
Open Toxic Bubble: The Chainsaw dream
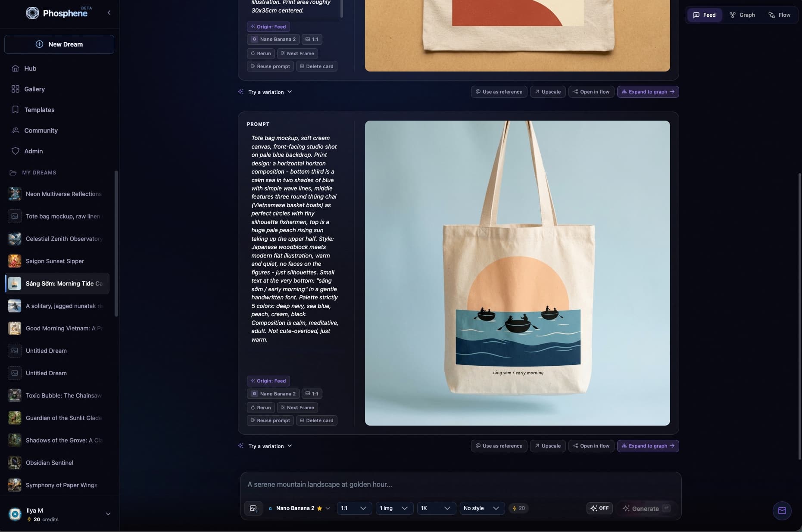tap(57, 395)
